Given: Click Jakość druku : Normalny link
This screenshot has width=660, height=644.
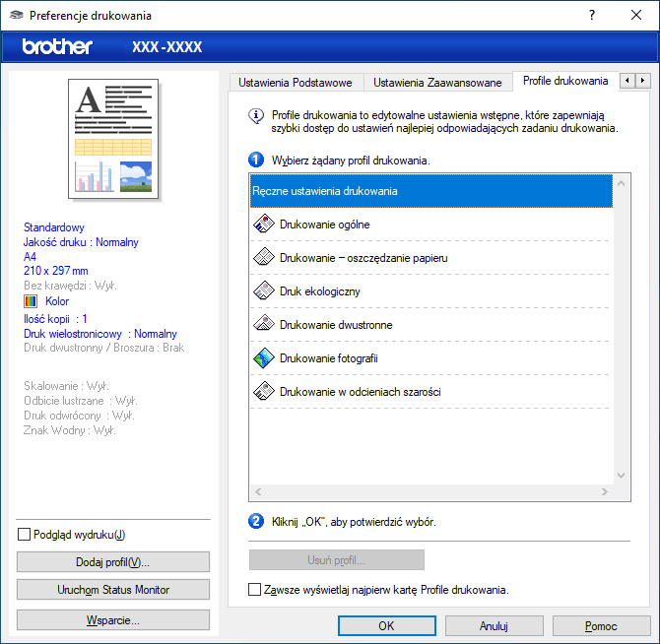Looking at the screenshot, I should pos(81,242).
